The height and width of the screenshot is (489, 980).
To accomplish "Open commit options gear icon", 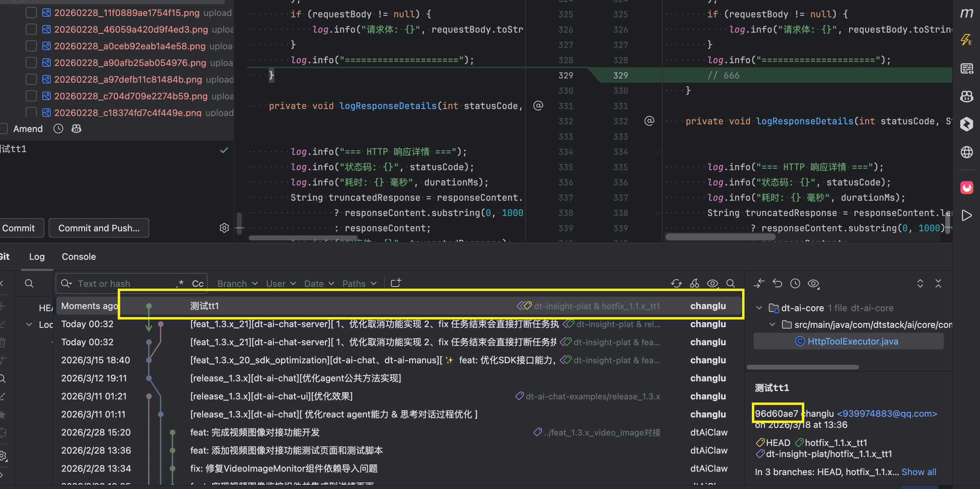I will pos(224,228).
